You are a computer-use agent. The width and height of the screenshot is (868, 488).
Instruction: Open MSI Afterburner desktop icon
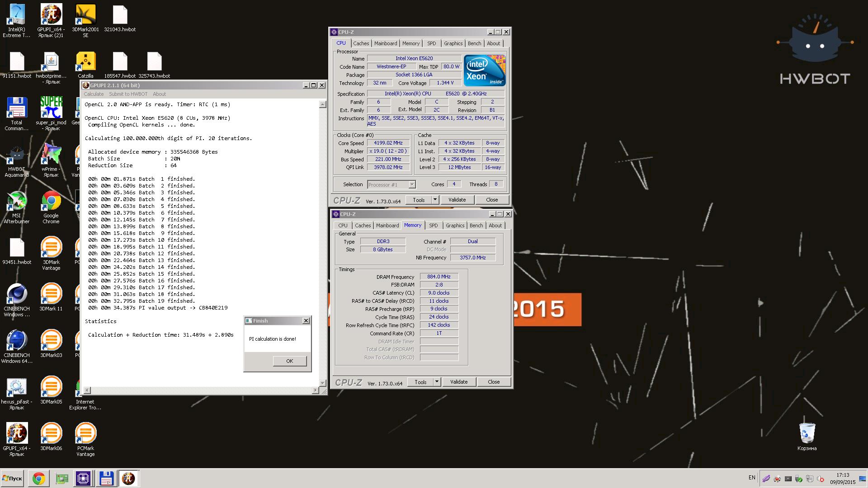17,207
